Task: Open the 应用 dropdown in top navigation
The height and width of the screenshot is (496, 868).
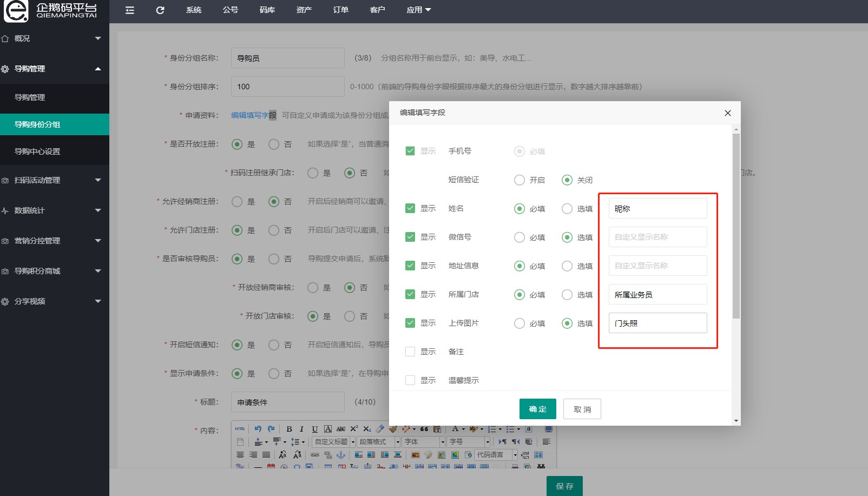Action: click(418, 10)
